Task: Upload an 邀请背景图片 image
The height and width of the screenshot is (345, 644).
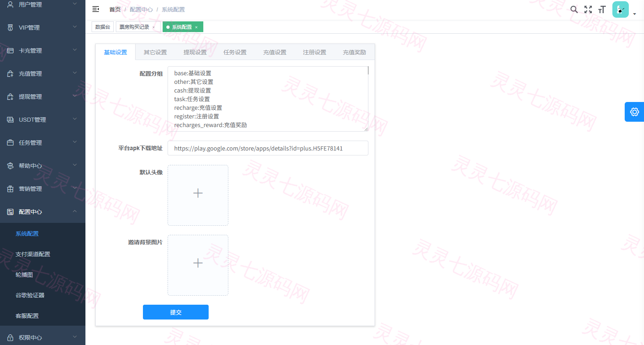Action: [x=198, y=265]
